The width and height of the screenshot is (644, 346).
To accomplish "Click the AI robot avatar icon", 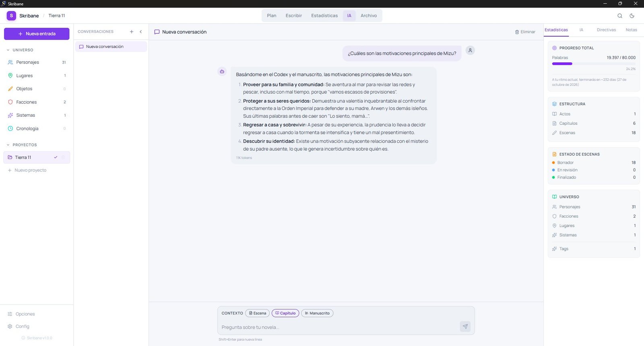I will tap(222, 71).
